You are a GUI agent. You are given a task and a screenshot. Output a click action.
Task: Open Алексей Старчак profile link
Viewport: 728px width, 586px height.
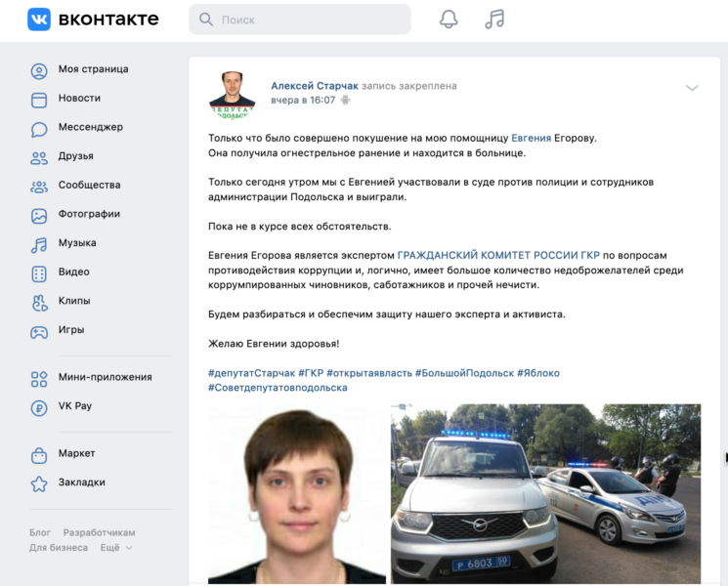tap(315, 86)
